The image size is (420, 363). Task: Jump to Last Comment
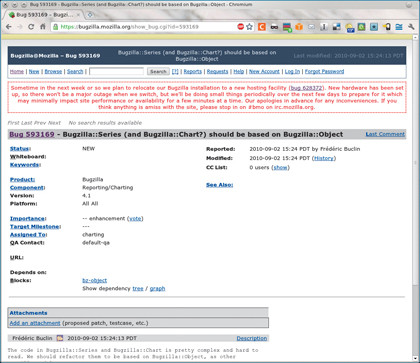[385, 134]
